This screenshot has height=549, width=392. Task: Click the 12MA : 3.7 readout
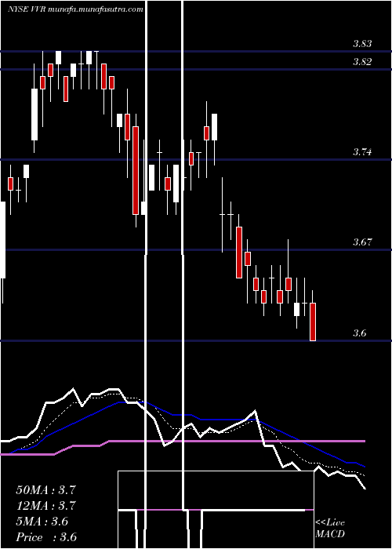45,506
